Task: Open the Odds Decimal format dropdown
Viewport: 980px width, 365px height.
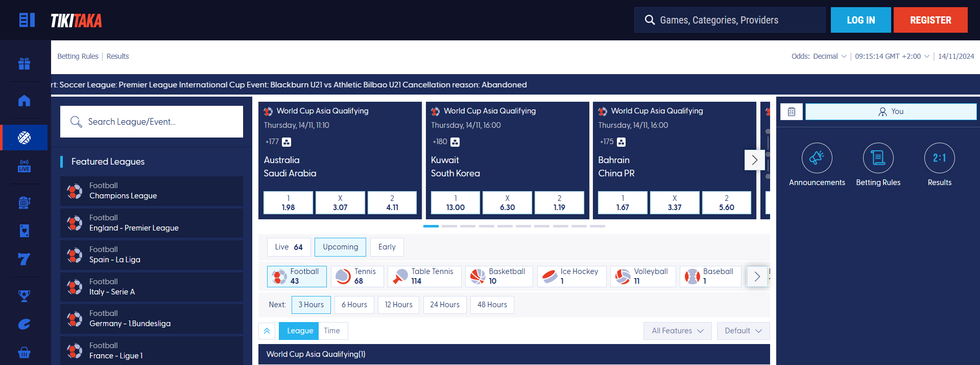Action: (819, 56)
